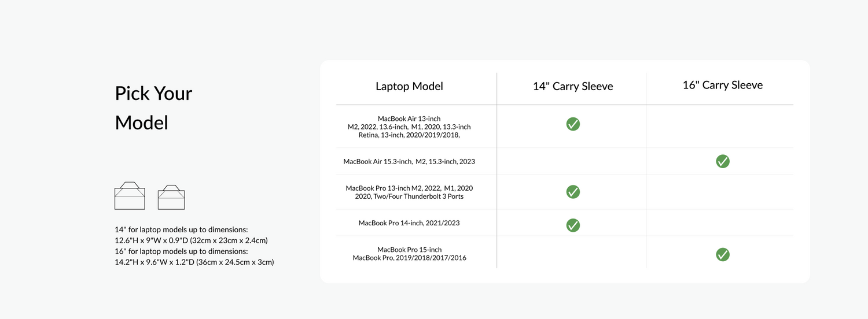The width and height of the screenshot is (868, 319).
Task: Click green checkmark for MacBook Pro 13-inch
Action: coord(573,192)
